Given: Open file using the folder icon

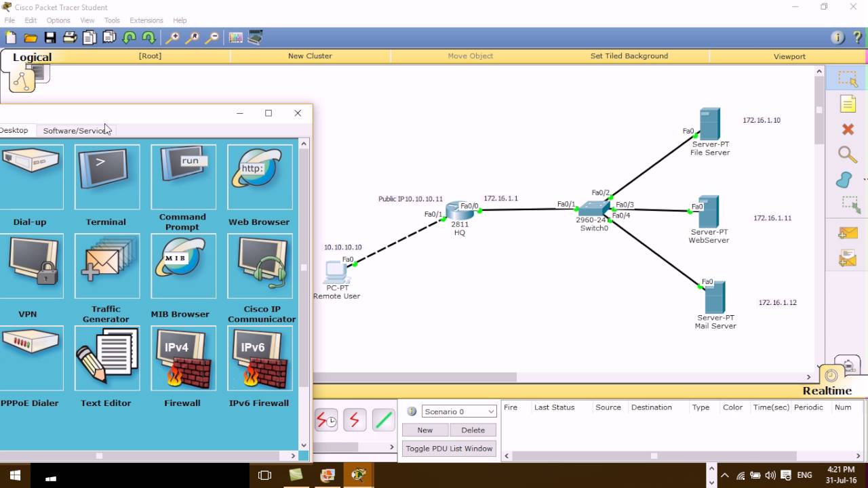Looking at the screenshot, I should pyautogui.click(x=30, y=37).
